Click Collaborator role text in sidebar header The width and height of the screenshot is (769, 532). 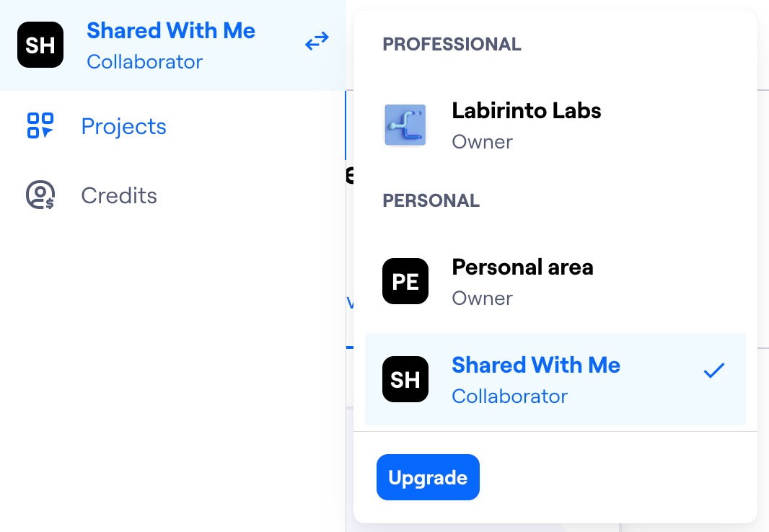tap(145, 62)
